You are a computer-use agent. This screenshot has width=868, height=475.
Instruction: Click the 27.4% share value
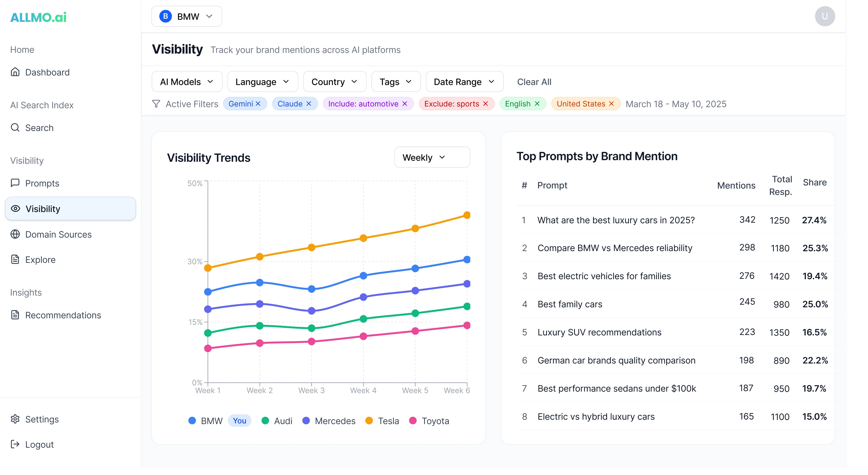tap(814, 220)
